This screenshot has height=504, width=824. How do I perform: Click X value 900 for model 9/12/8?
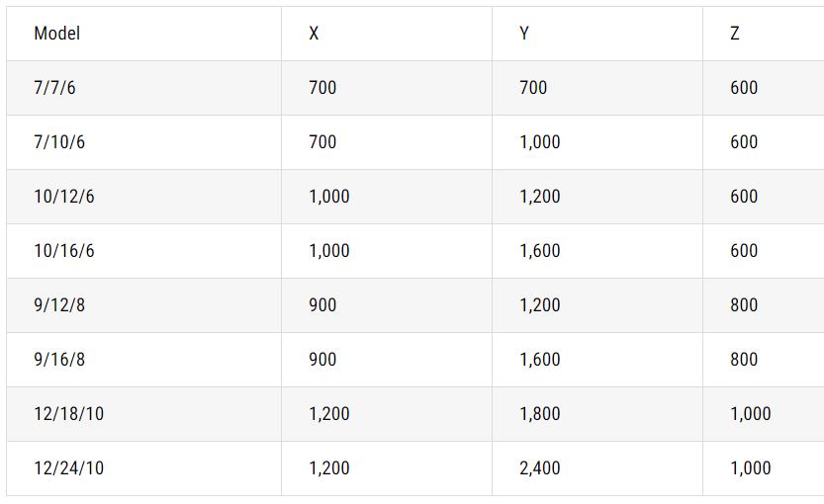tap(322, 305)
